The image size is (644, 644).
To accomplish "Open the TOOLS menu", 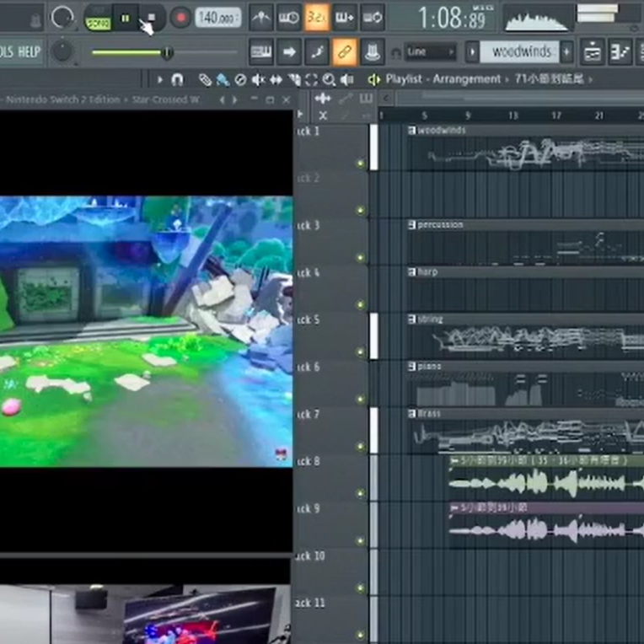I will (7, 51).
